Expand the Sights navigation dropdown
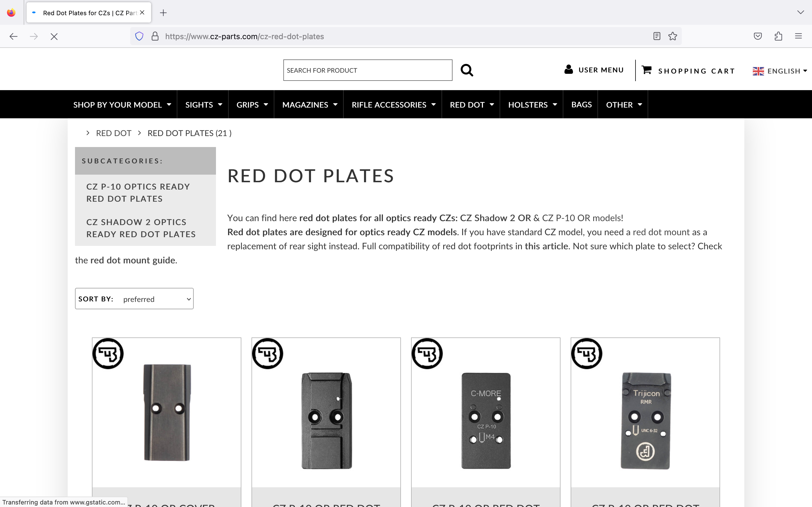Viewport: 812px width, 507px height. (x=203, y=104)
